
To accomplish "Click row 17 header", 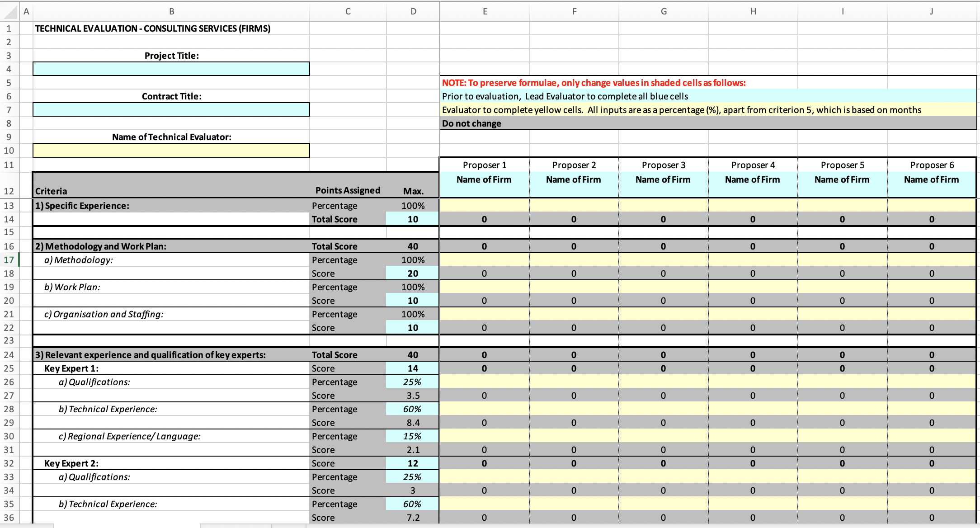I will point(9,260).
